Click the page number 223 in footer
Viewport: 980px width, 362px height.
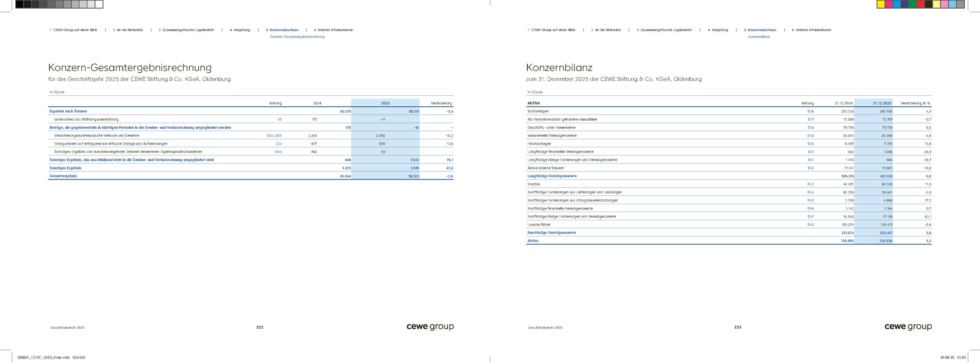pos(737,327)
